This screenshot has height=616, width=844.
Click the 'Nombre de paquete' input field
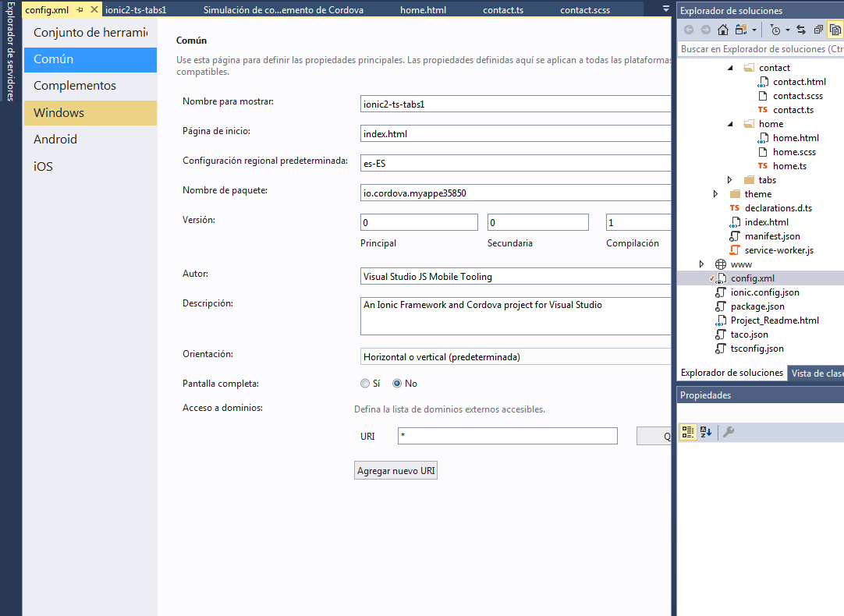pyautogui.click(x=515, y=193)
